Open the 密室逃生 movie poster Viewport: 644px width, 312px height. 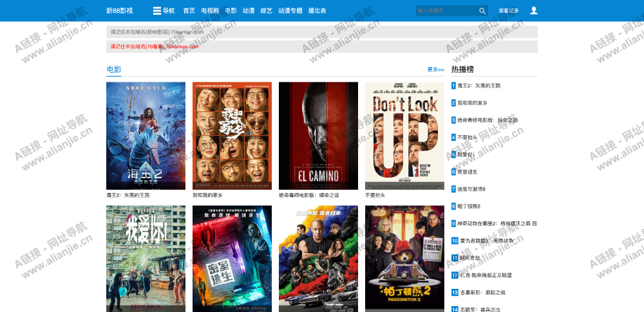pyautogui.click(x=232, y=259)
